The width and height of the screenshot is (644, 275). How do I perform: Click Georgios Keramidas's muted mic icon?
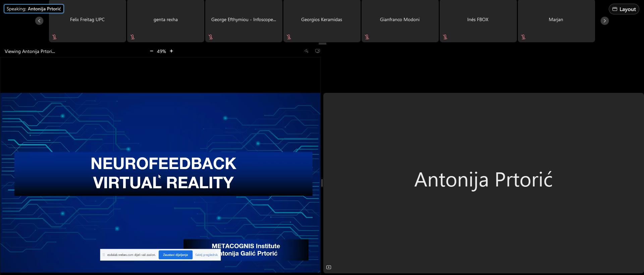tap(289, 37)
